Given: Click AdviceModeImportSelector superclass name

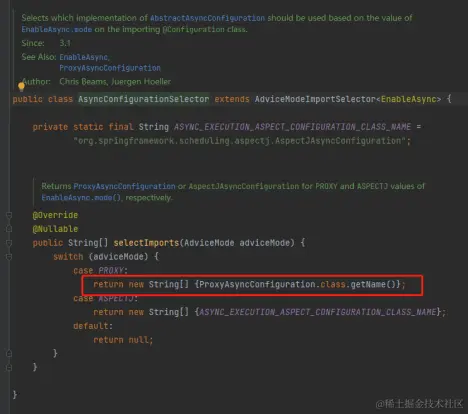Looking at the screenshot, I should 315,99.
